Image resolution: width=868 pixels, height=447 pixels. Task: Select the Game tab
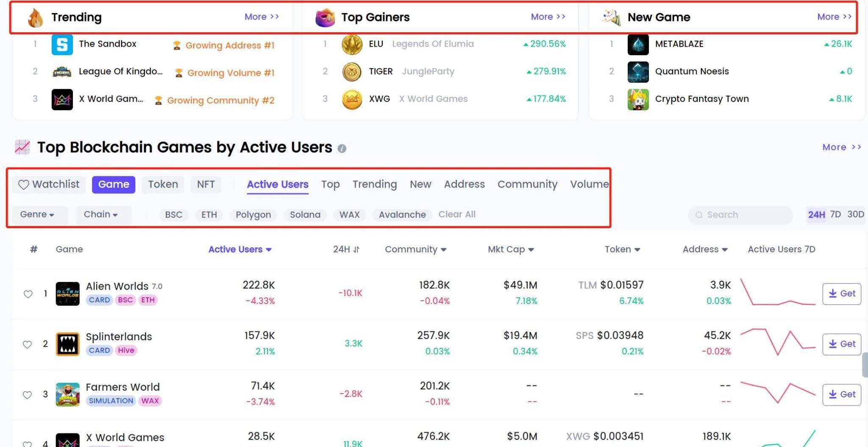(x=114, y=184)
